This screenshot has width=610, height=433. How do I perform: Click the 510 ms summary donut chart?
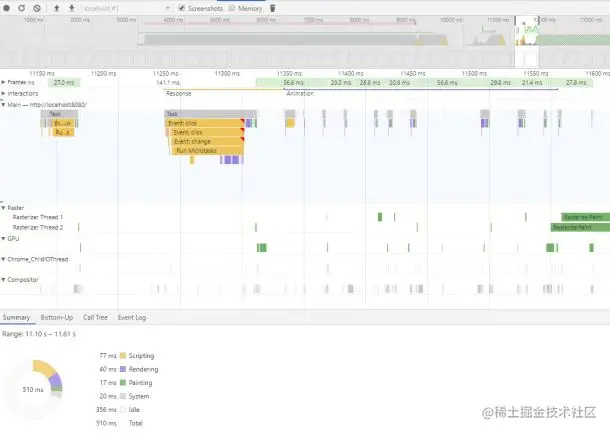33,389
